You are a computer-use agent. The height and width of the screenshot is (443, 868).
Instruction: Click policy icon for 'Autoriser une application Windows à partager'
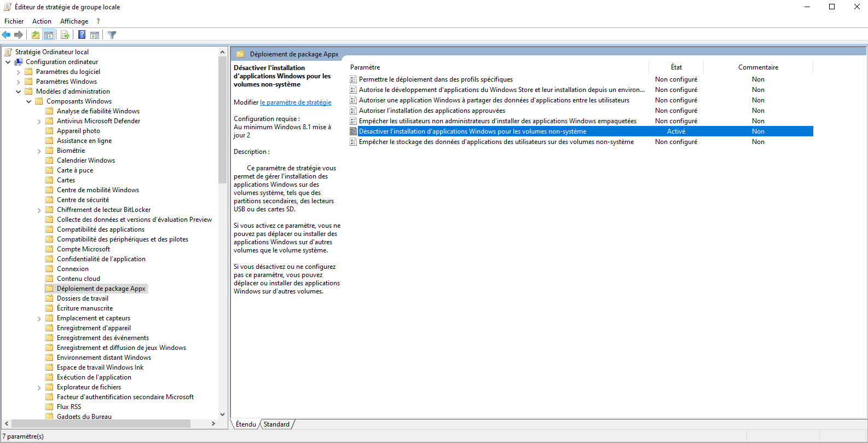tap(354, 100)
